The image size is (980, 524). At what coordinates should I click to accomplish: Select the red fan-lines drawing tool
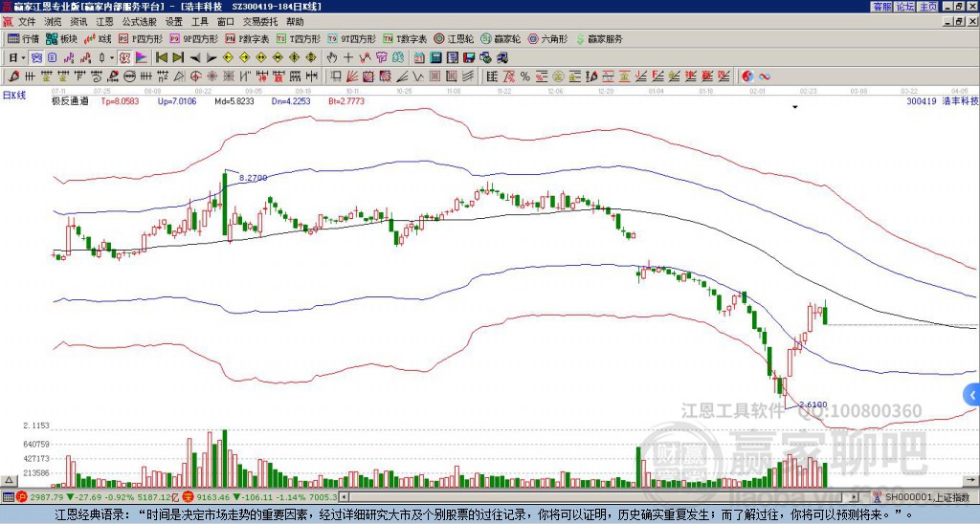(x=352, y=76)
